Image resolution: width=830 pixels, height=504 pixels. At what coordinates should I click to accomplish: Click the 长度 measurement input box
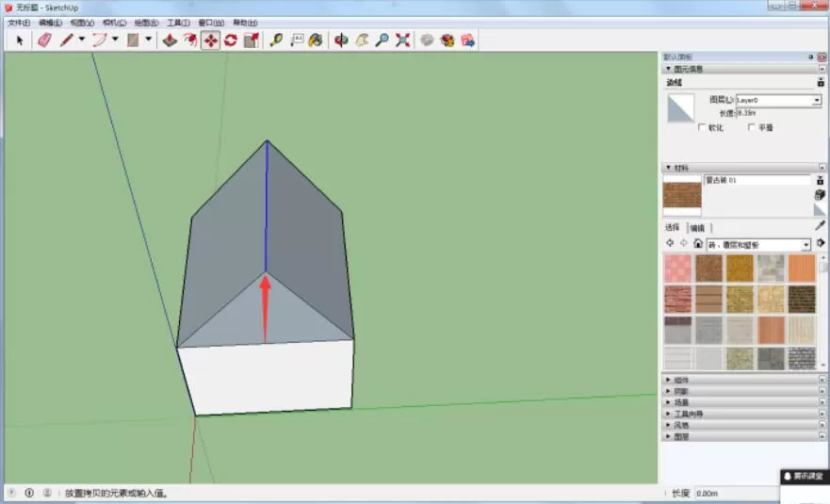(736, 494)
